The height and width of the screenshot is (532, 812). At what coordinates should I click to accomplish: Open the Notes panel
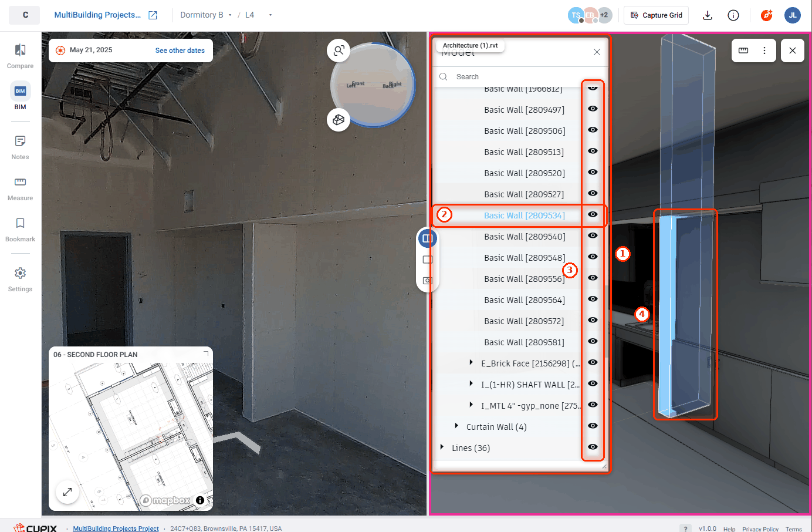tap(20, 147)
